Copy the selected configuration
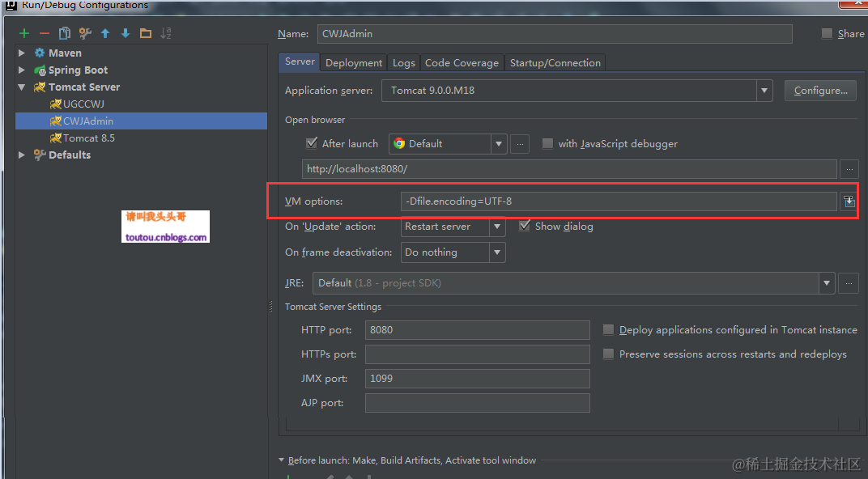Image resolution: width=868 pixels, height=479 pixels. 65,33
